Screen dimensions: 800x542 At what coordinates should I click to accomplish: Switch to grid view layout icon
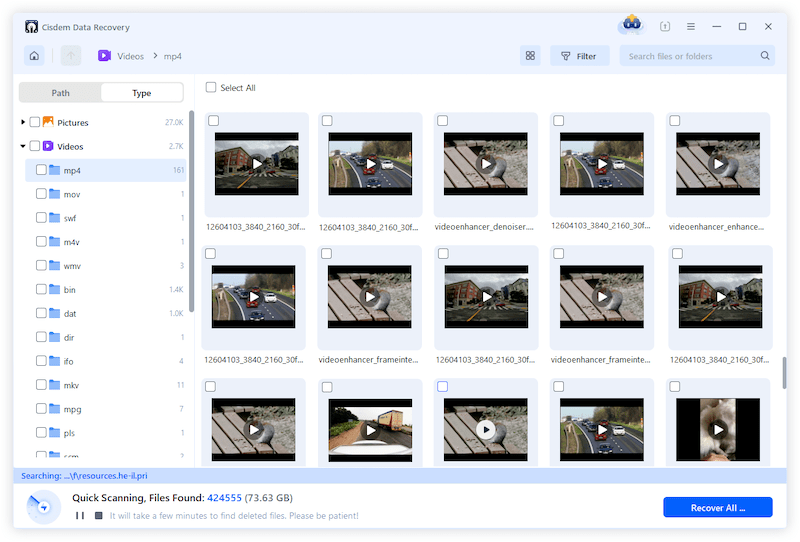tap(530, 56)
